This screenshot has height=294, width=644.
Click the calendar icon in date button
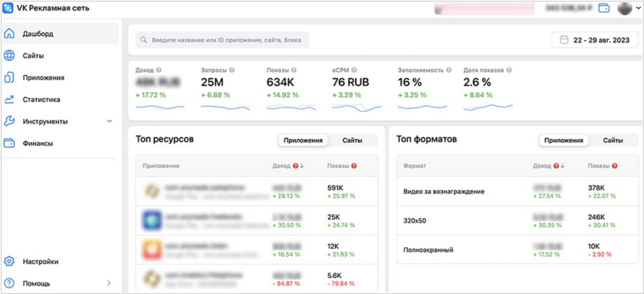564,40
